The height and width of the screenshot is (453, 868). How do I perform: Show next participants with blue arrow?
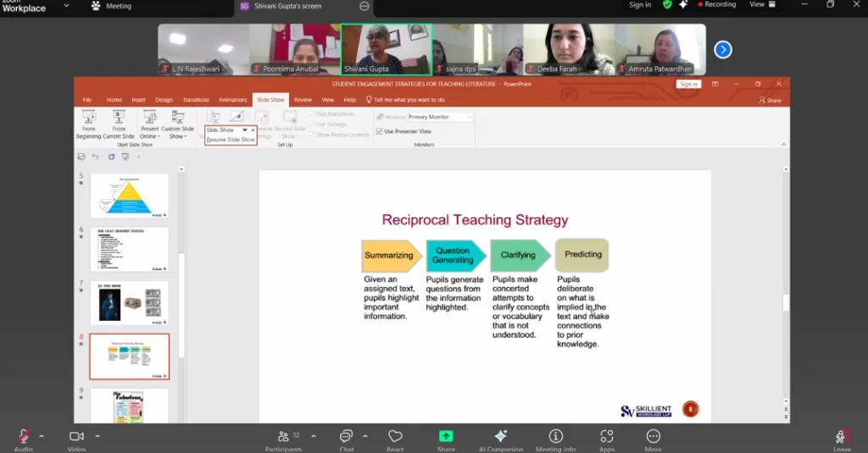click(722, 49)
